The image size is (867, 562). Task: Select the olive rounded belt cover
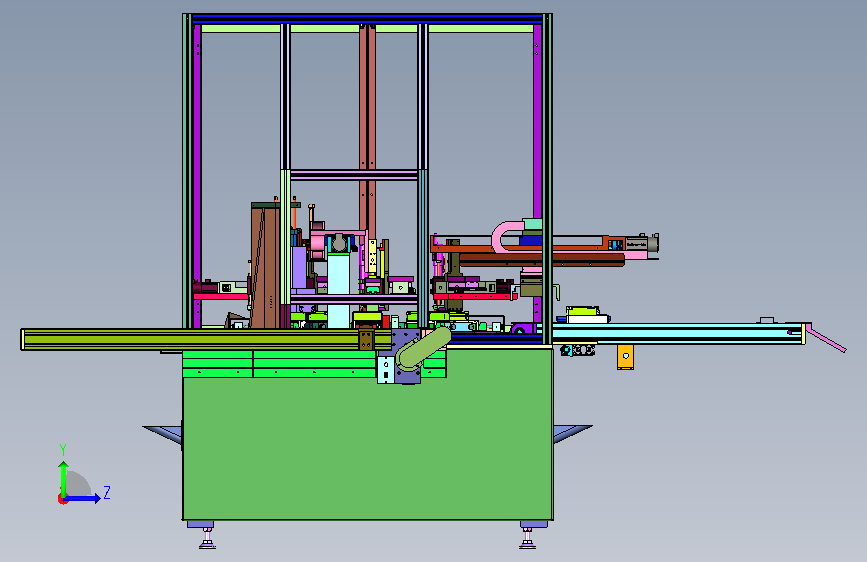[x=424, y=348]
